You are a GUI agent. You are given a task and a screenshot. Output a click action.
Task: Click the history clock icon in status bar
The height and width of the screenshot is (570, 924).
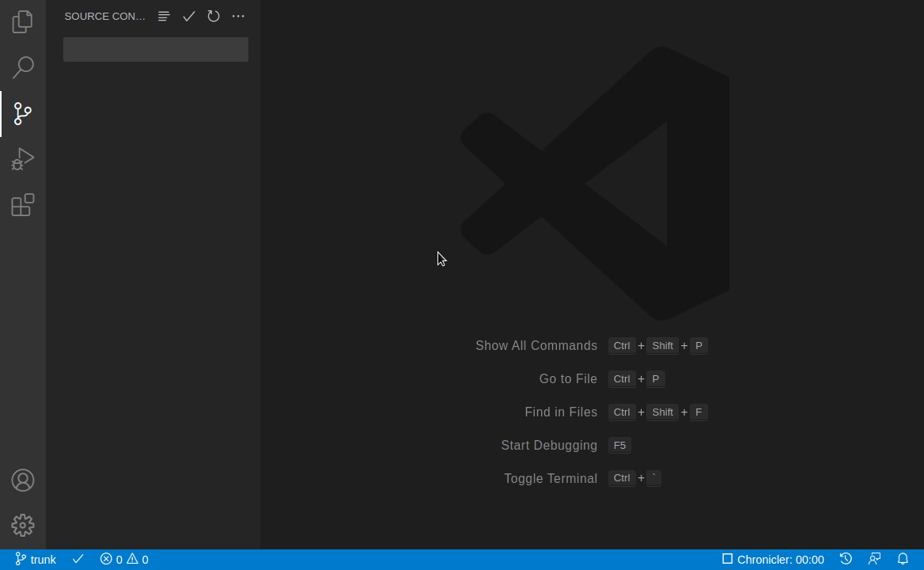(x=846, y=560)
